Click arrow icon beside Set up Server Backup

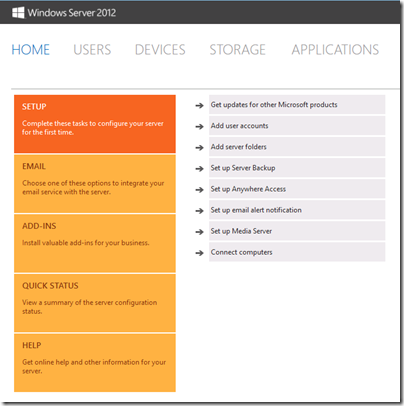tap(199, 169)
